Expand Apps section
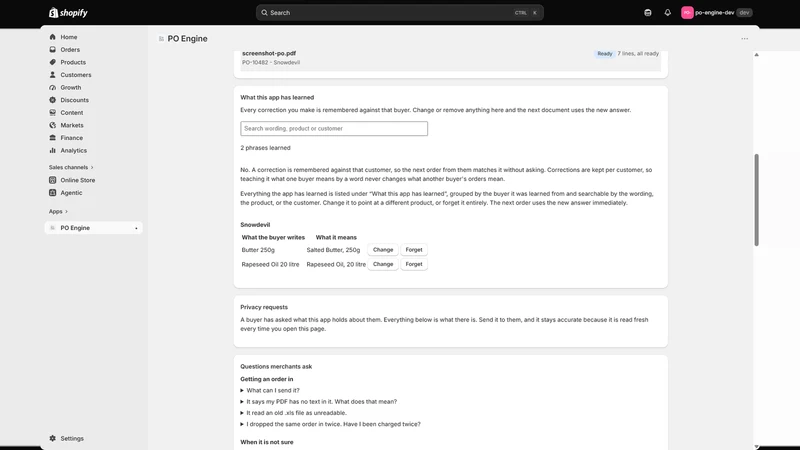The height and width of the screenshot is (450, 800). (x=58, y=211)
